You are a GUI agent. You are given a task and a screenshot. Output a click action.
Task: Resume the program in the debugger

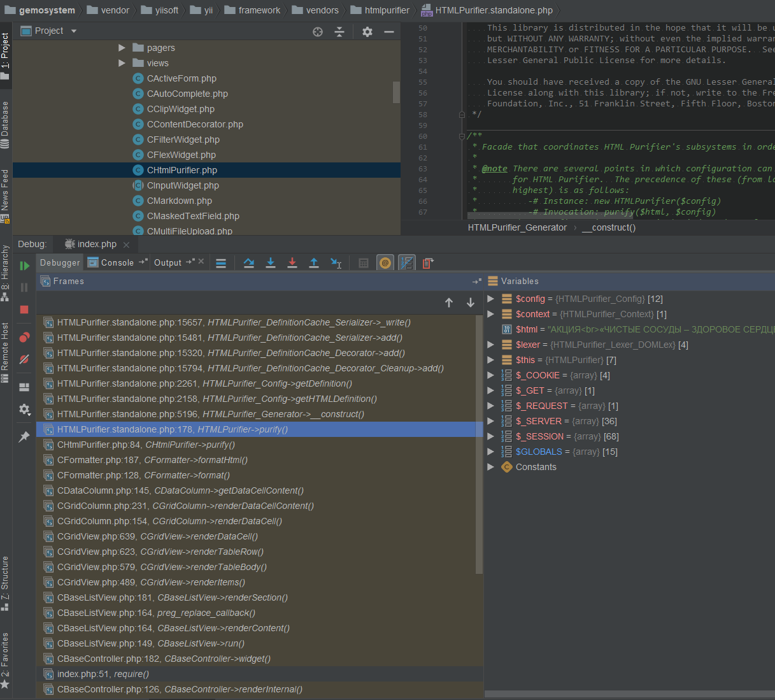point(24,266)
